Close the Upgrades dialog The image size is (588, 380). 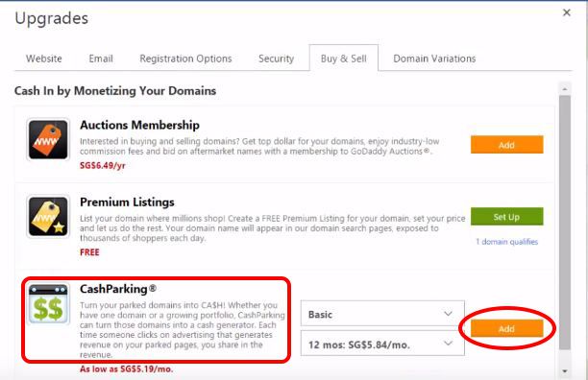(x=567, y=12)
